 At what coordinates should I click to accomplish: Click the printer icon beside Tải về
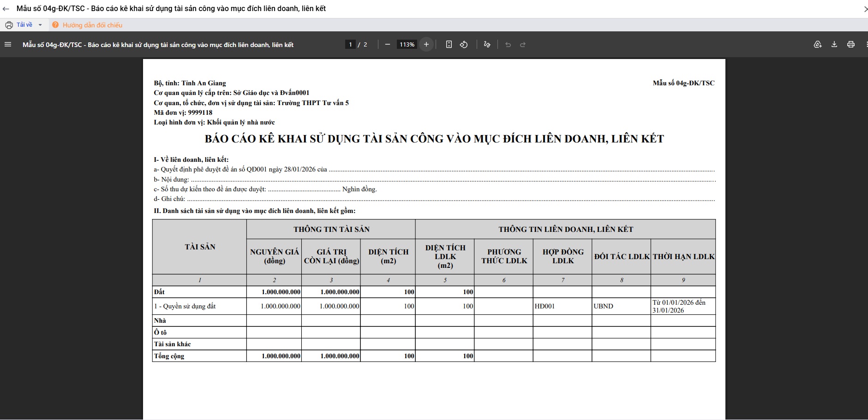tap(9, 25)
